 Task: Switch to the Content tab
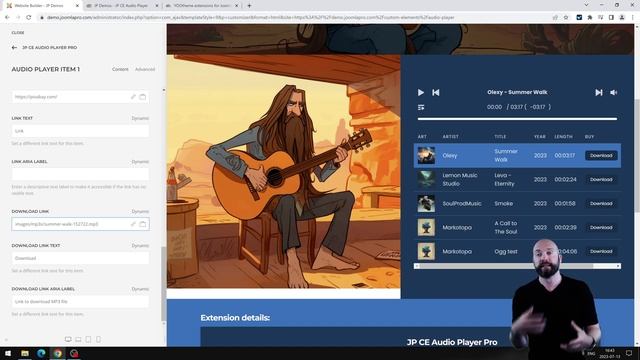pos(120,69)
